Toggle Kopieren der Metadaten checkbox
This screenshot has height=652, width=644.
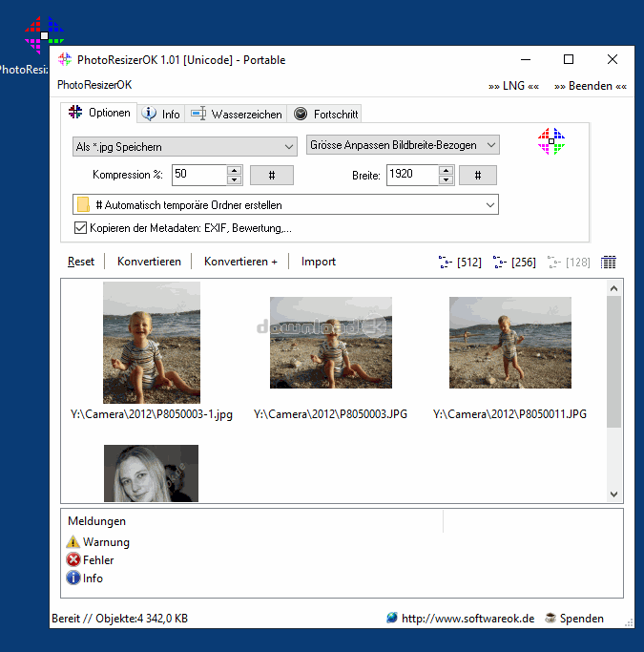click(80, 228)
